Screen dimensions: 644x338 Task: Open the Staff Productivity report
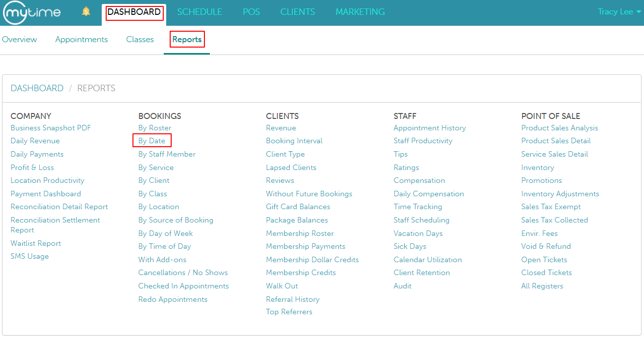click(423, 141)
